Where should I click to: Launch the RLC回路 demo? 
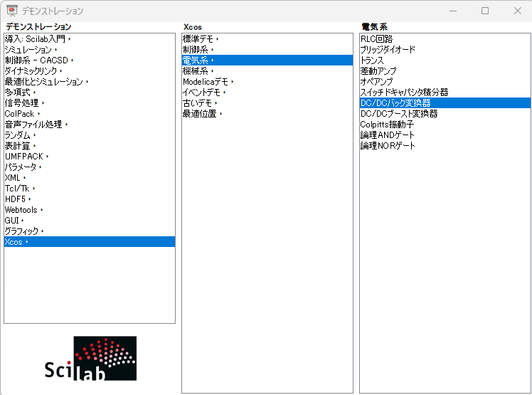(x=445, y=38)
